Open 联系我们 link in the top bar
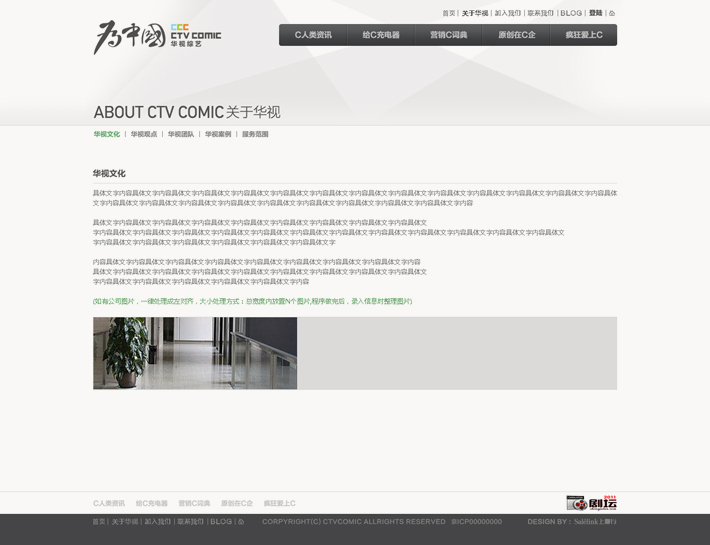 [540, 14]
